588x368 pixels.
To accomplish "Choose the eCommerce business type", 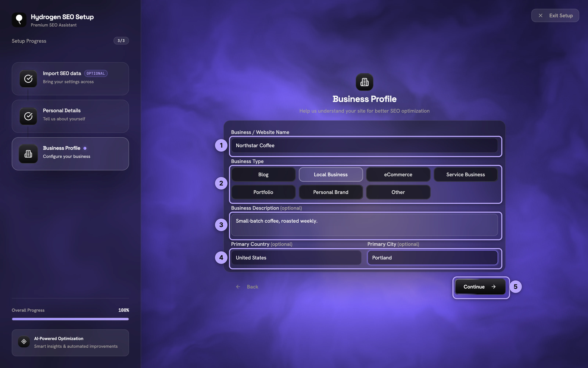I will [x=398, y=174].
